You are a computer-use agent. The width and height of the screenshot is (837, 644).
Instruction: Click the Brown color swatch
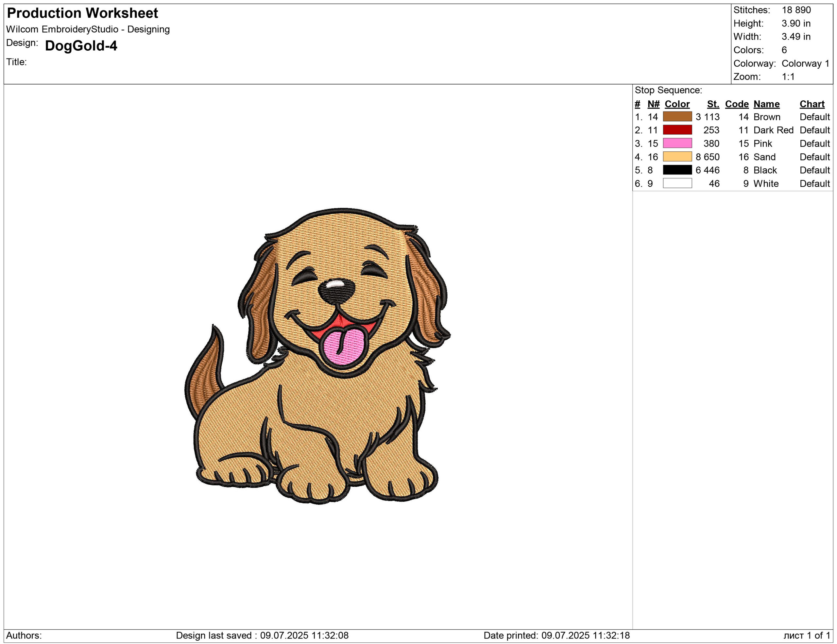coord(677,116)
